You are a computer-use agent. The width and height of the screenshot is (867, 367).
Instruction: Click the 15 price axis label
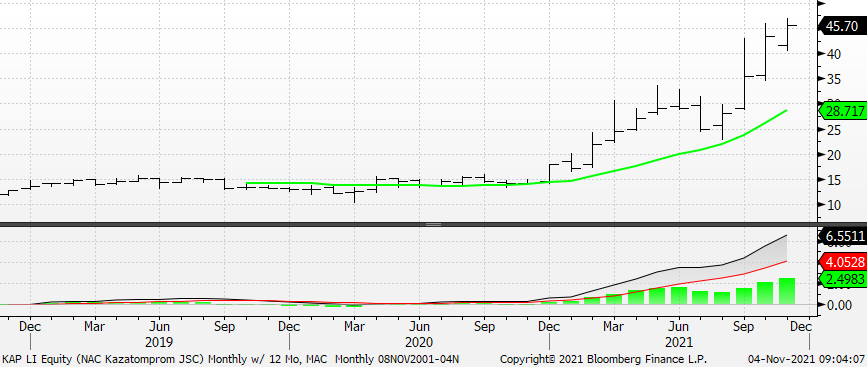coord(834,180)
